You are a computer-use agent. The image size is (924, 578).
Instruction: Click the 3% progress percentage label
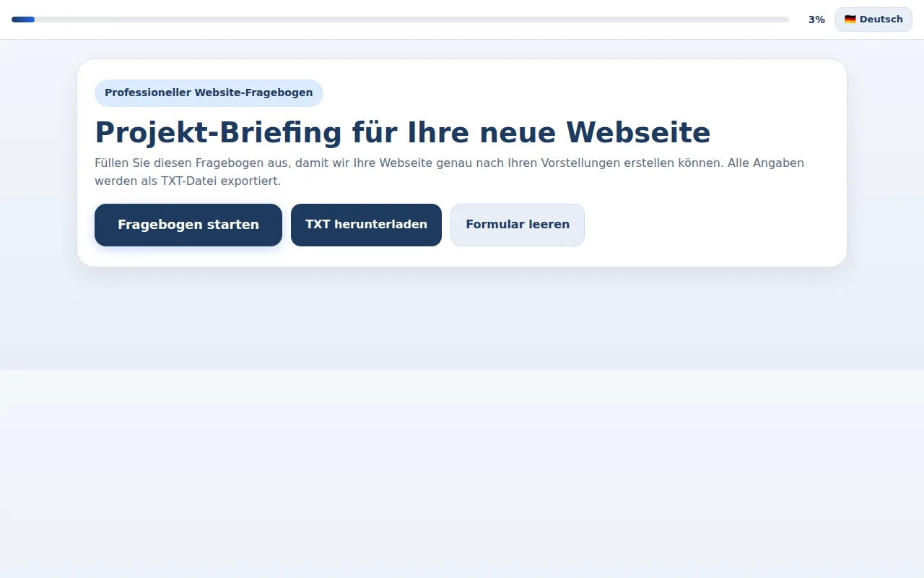(x=816, y=20)
